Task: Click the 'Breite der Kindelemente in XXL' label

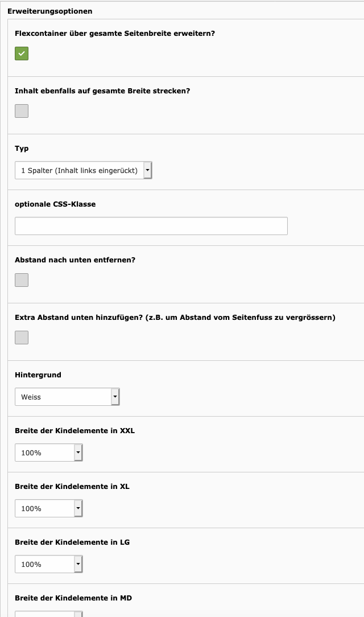Action: tap(75, 431)
